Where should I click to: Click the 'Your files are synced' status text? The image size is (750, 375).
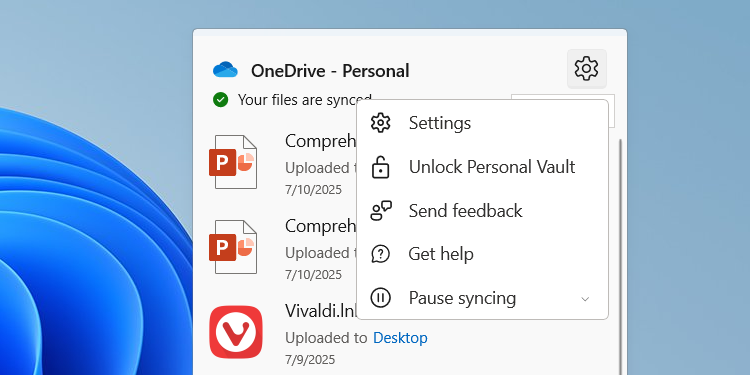pos(305,99)
